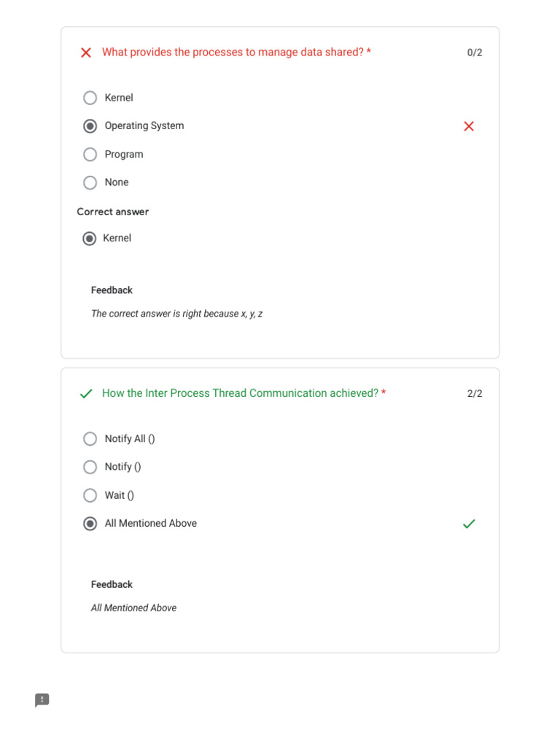
Task: Click the first question's feedback text
Action: tap(176, 314)
